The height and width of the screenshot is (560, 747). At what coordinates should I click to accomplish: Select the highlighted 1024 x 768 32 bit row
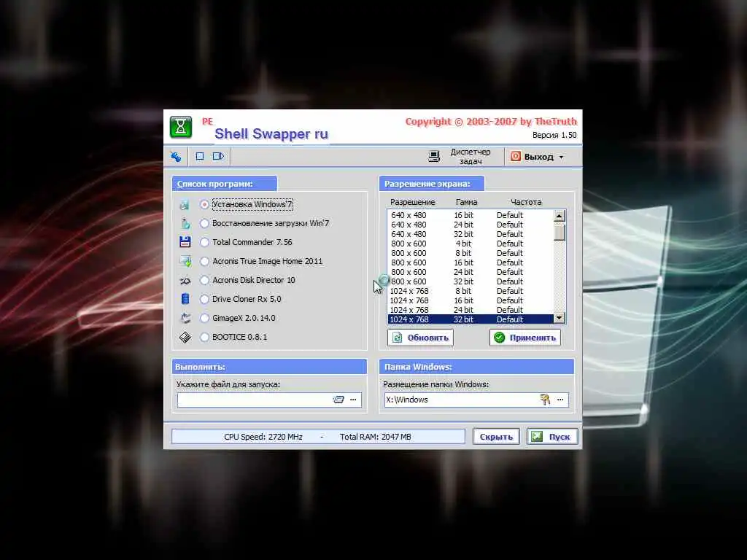pyautogui.click(x=471, y=319)
